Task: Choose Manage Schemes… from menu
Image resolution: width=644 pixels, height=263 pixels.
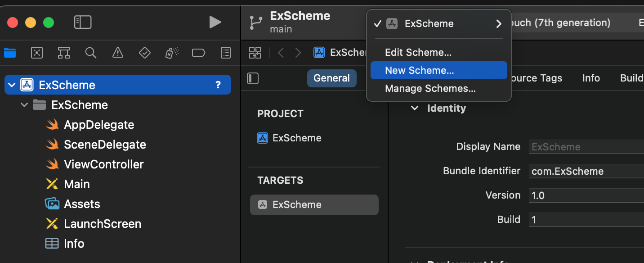Action: click(x=439, y=88)
